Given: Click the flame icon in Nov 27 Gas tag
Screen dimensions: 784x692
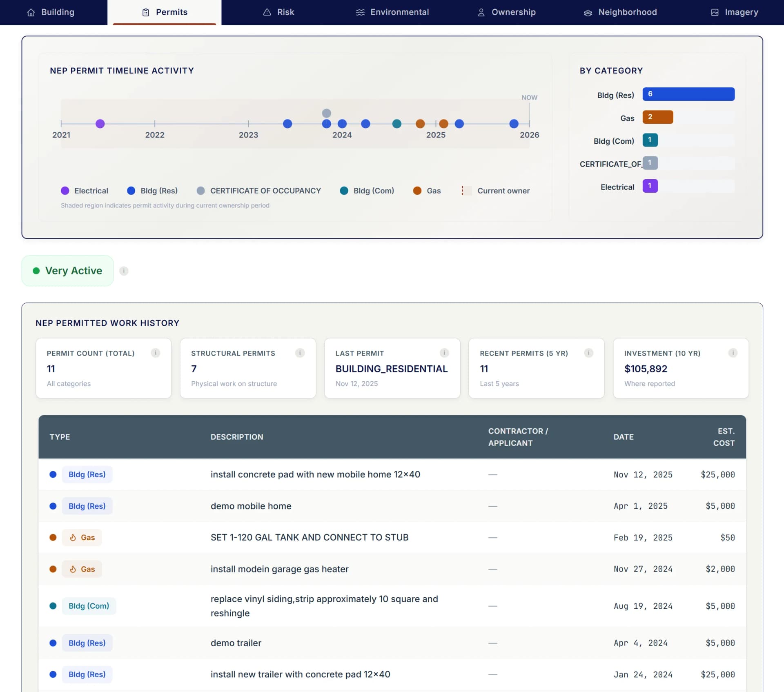Looking at the screenshot, I should coord(73,569).
